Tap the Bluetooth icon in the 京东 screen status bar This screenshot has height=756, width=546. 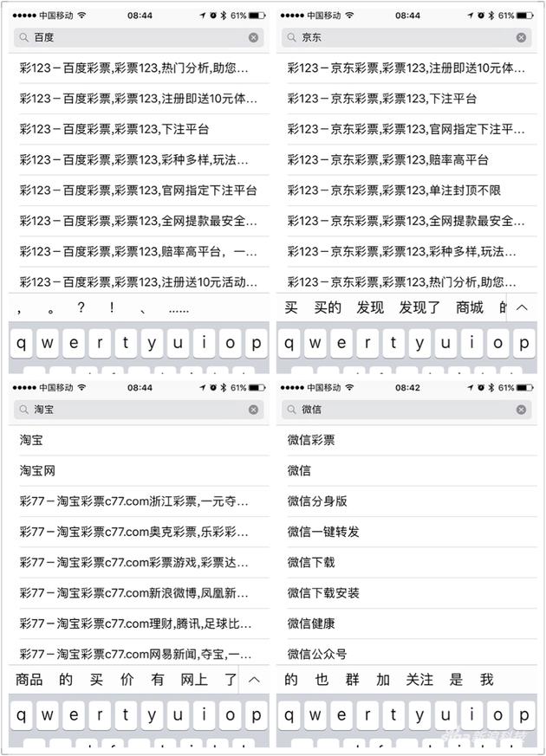[491, 16]
